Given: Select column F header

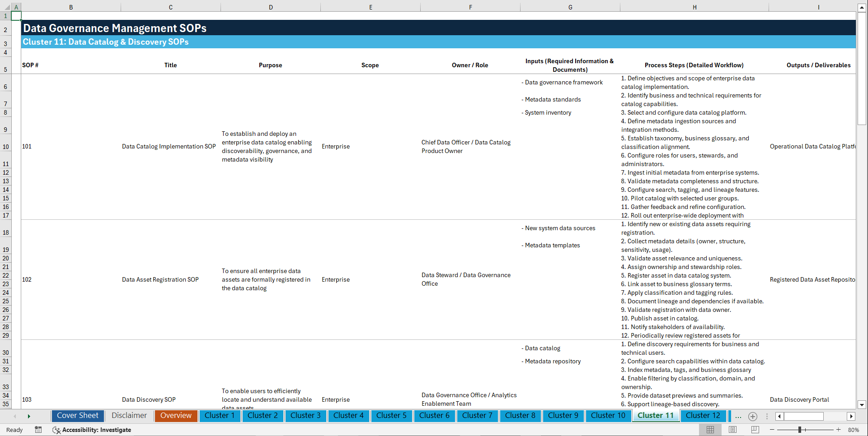Looking at the screenshot, I should pos(470,7).
